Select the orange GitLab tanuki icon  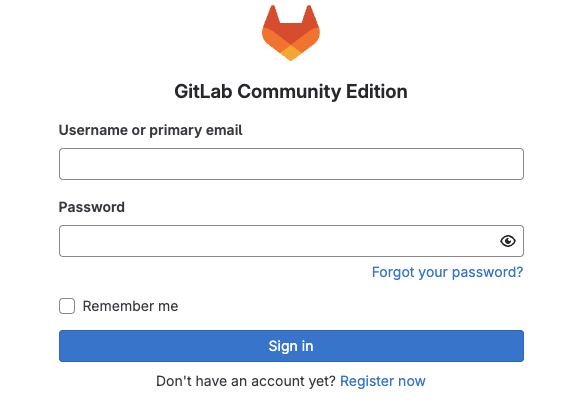(291, 33)
